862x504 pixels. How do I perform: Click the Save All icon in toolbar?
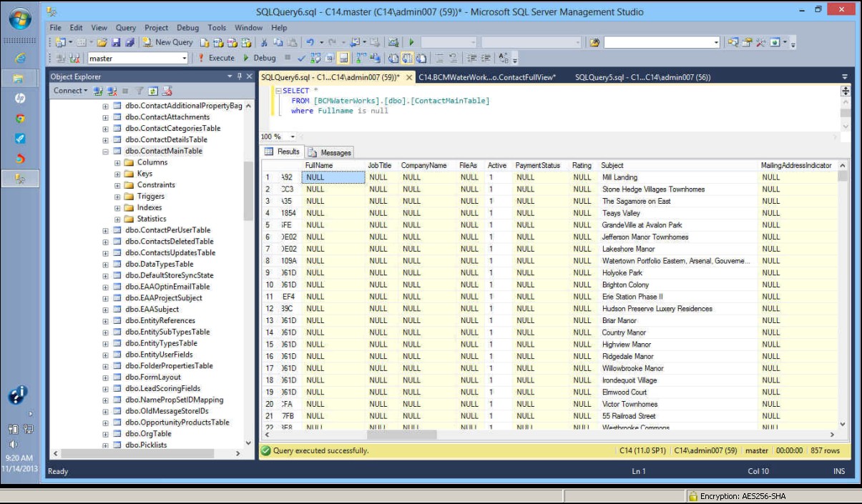click(129, 42)
